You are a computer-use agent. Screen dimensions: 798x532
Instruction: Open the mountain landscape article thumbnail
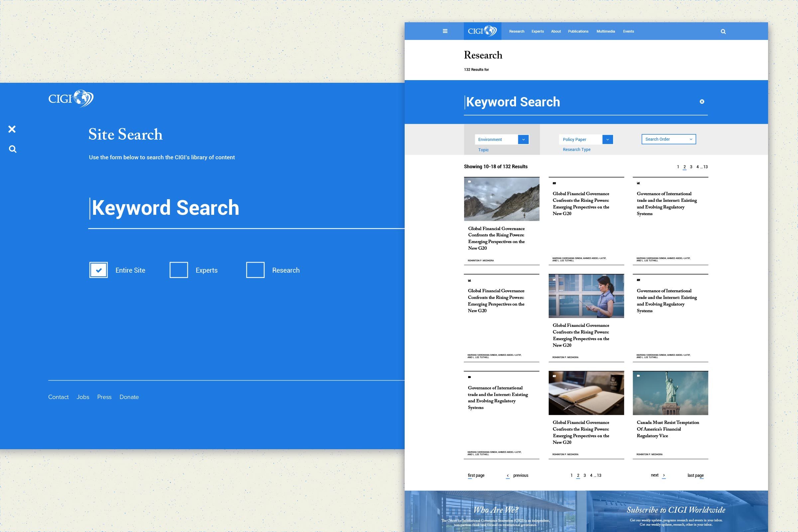click(501, 199)
